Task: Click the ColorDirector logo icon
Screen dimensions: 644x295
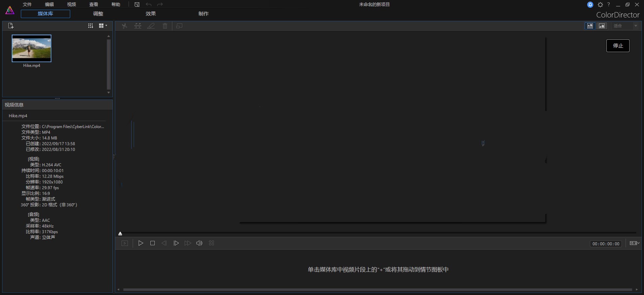Action: (x=10, y=10)
